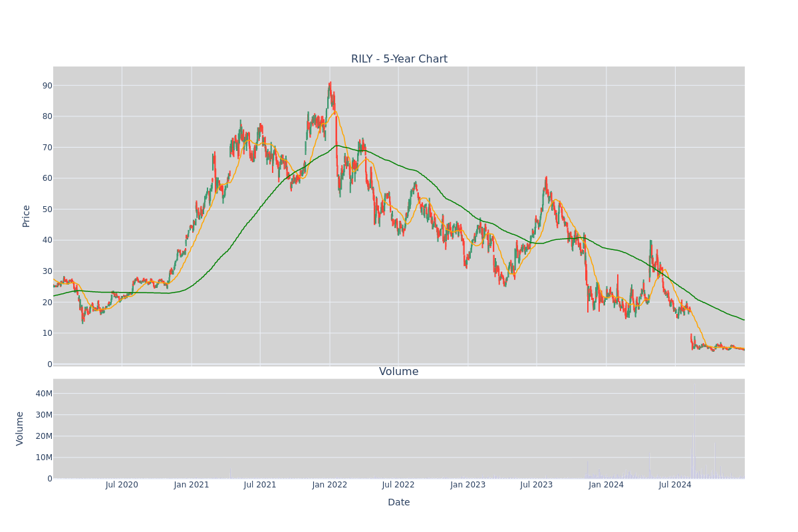798x532 pixels.
Task: Select the rotated "Volume" y-axis label
Action: coord(21,428)
